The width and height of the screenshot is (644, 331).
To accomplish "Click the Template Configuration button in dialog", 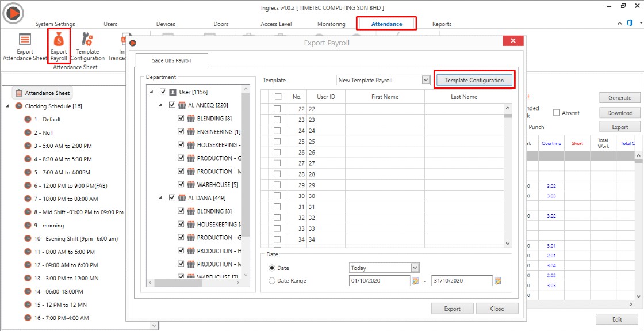I will (x=474, y=80).
